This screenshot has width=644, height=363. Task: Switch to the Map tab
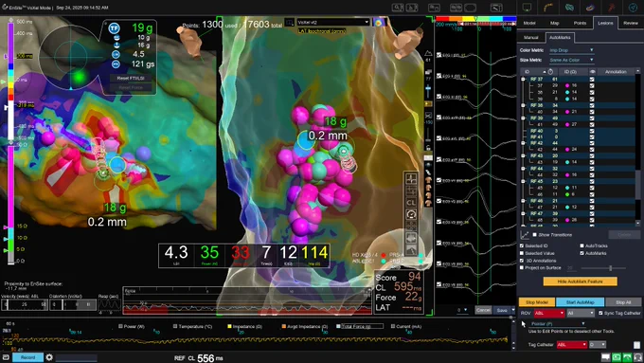(554, 23)
